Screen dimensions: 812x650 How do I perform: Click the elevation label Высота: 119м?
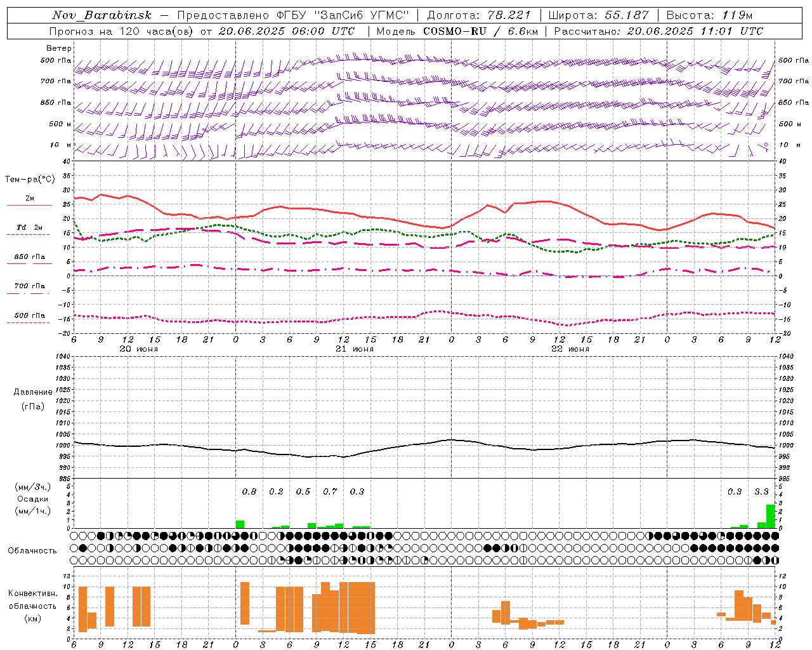pos(709,15)
